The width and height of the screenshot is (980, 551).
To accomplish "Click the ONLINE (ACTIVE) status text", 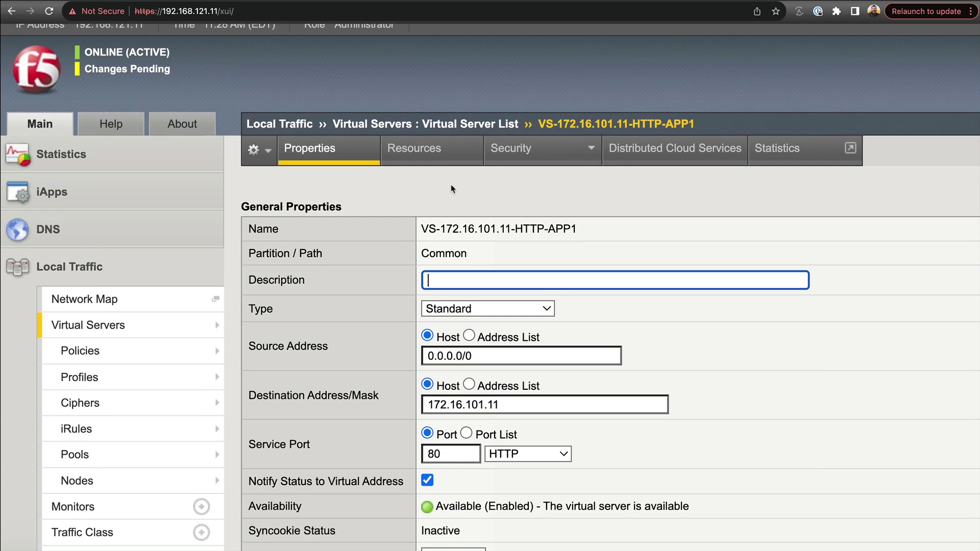I will pyautogui.click(x=127, y=52).
